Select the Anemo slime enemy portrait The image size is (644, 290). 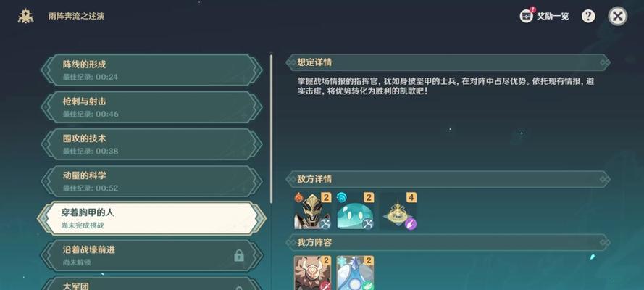(x=355, y=211)
